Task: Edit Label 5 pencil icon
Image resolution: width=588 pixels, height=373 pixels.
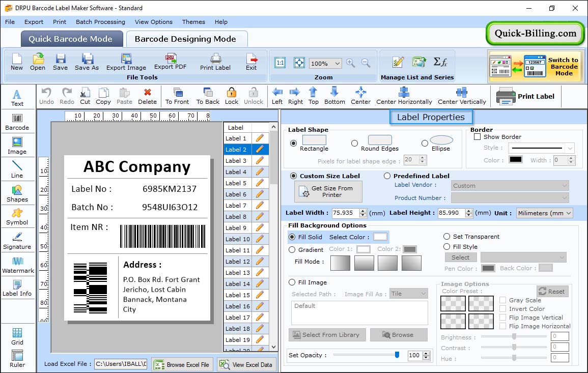Action: [x=260, y=183]
